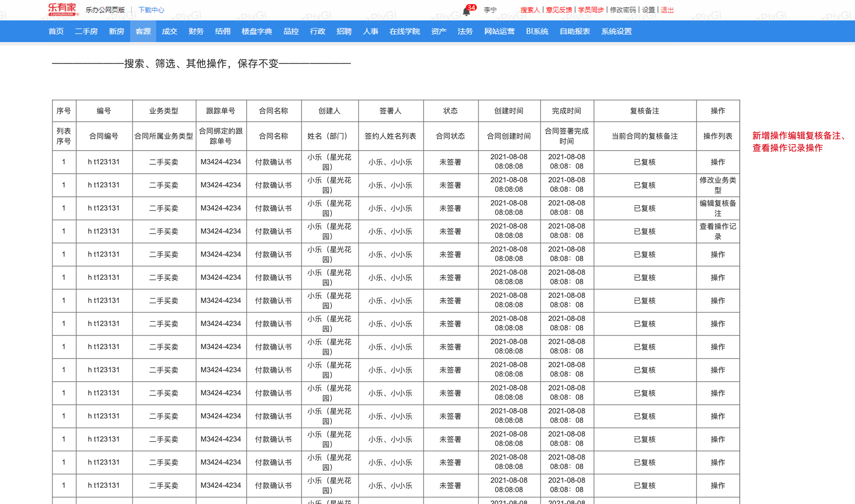Click the 状态 column header
The width and height of the screenshot is (855, 504).
coord(450,111)
